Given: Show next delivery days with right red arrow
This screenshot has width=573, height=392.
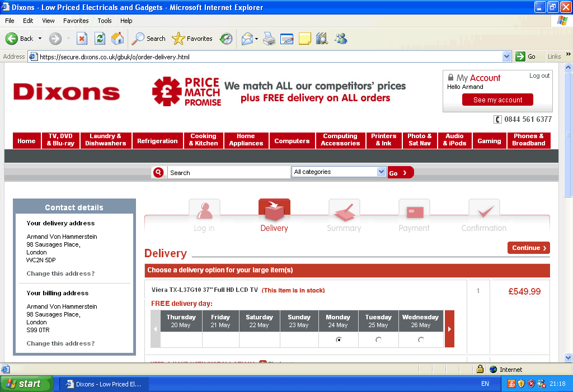Looking at the screenshot, I should click(x=449, y=329).
